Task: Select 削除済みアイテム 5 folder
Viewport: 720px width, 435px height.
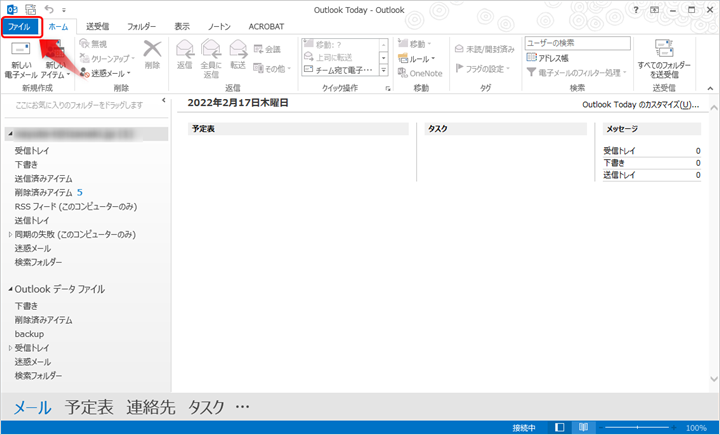Action: coord(48,192)
